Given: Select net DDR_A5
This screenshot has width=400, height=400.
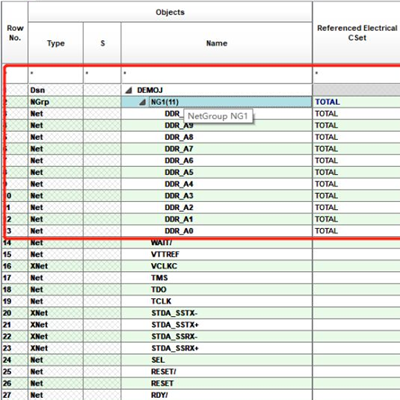Looking at the screenshot, I should tap(217, 172).
